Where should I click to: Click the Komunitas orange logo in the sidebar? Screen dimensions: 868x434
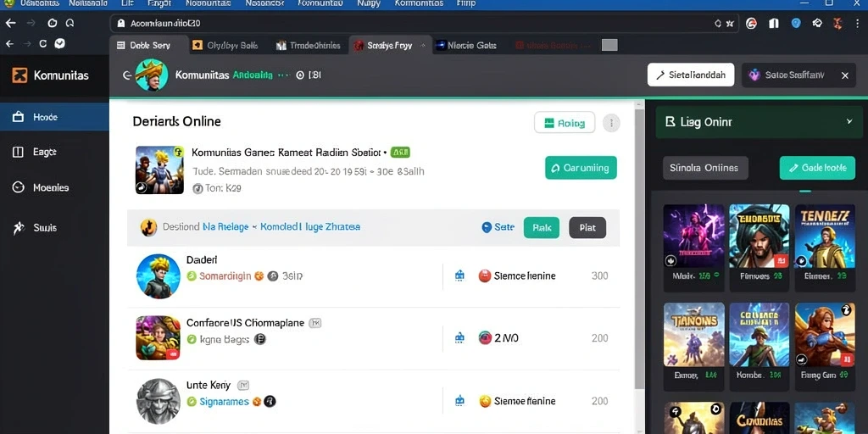(19, 75)
